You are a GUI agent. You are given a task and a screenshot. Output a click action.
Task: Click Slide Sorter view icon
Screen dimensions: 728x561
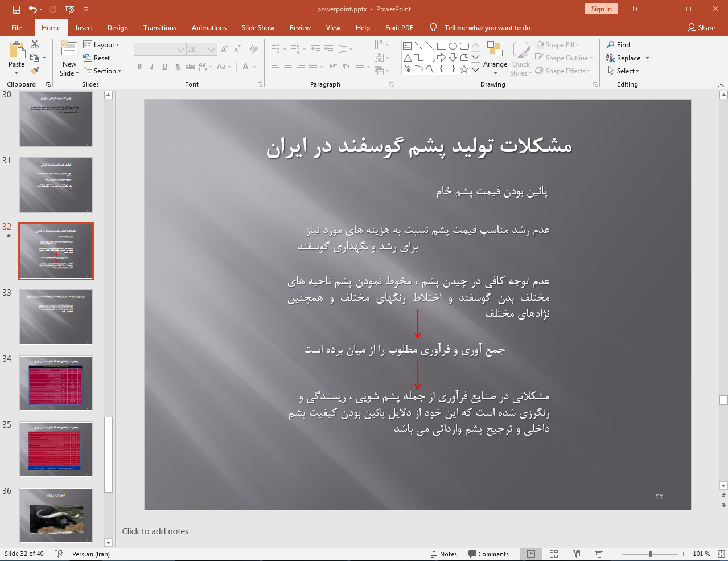(554, 554)
